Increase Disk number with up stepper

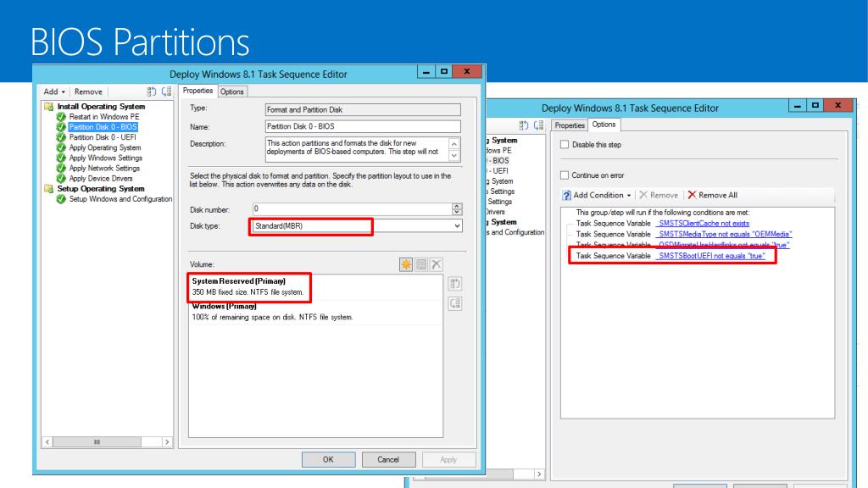pyautogui.click(x=457, y=206)
